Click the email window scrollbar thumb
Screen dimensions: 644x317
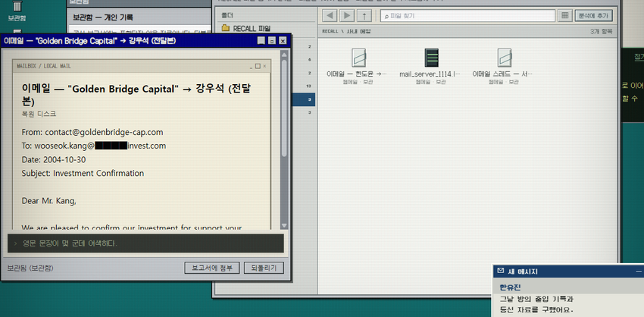tap(284, 108)
